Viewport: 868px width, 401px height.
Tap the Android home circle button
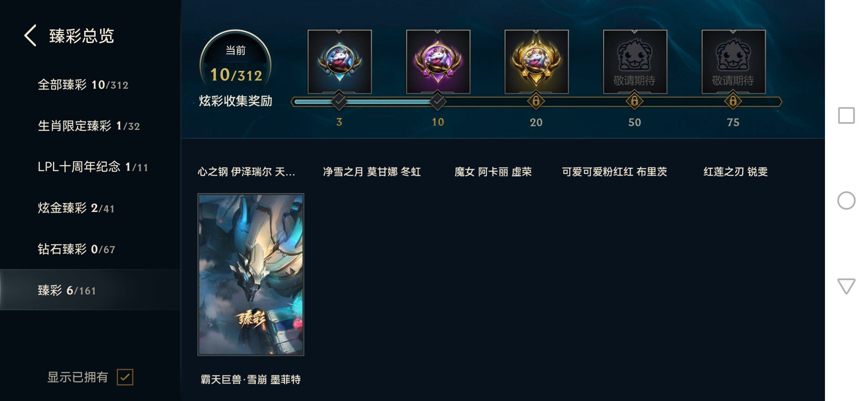tap(846, 200)
